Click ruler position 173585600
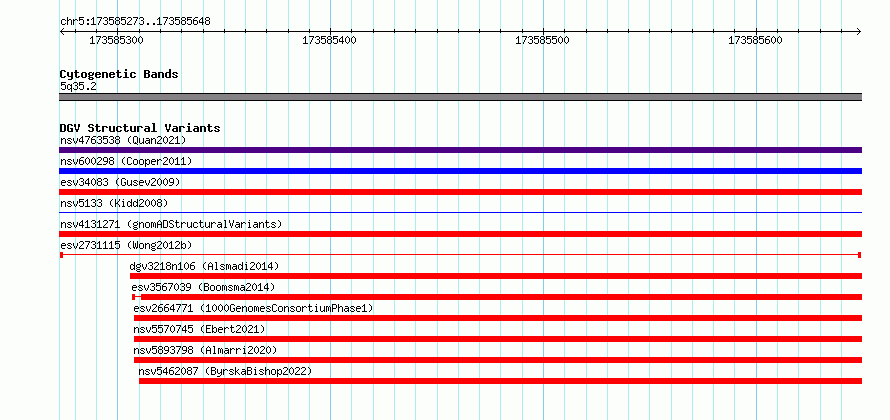Image resolution: width=890 pixels, height=420 pixels. 755,40
